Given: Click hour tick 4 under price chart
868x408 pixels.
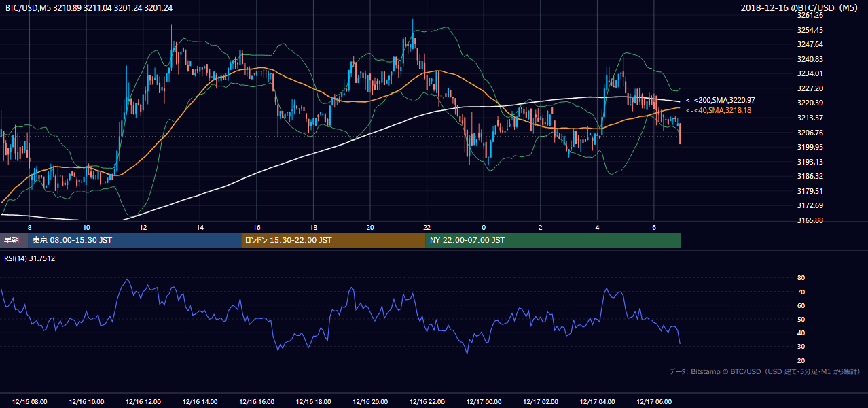Looking at the screenshot, I should [x=597, y=227].
